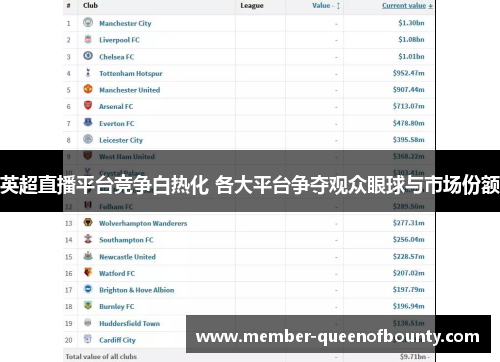
Task: Open the Everton FC club link
Action: [x=117, y=123]
